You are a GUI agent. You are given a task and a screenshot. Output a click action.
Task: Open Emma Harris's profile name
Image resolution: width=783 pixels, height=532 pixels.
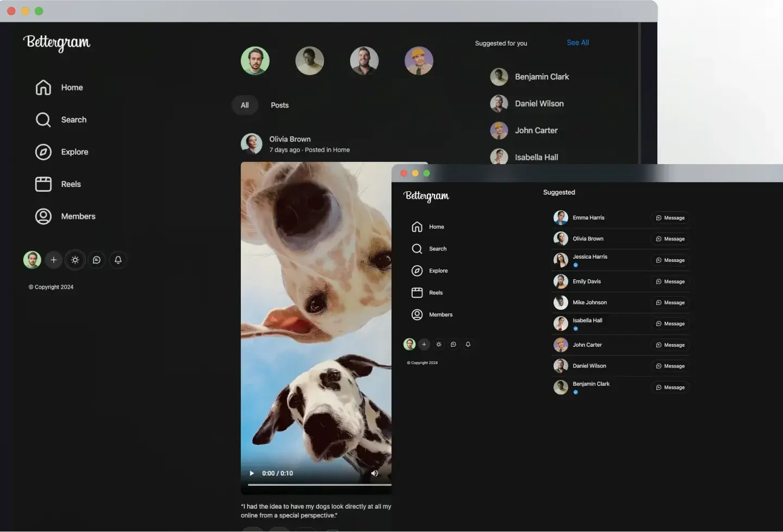pos(588,217)
